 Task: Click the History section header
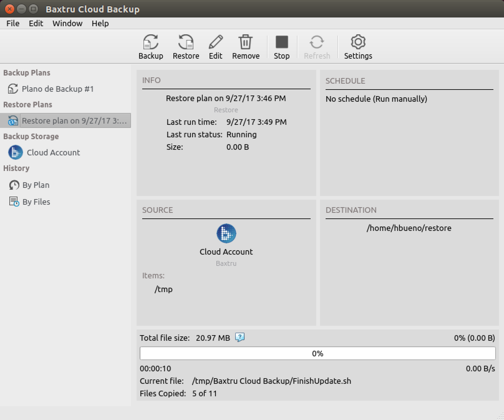click(16, 168)
